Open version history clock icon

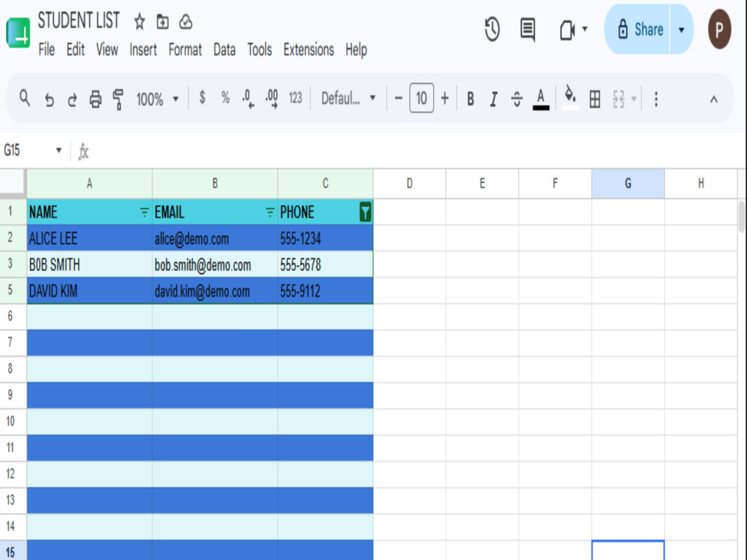[x=492, y=30]
